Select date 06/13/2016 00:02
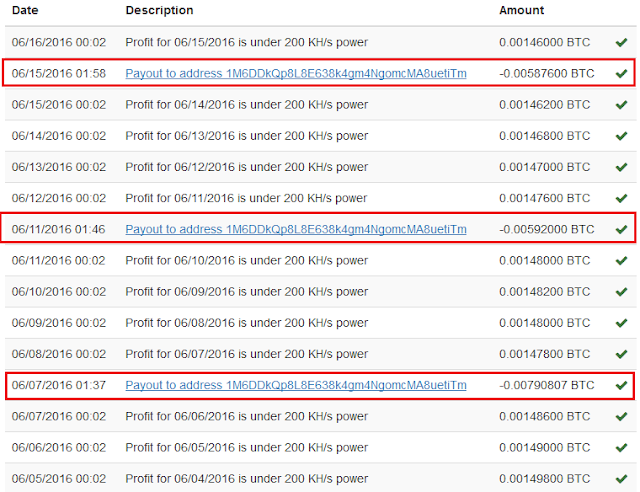The image size is (640, 492). point(59,167)
